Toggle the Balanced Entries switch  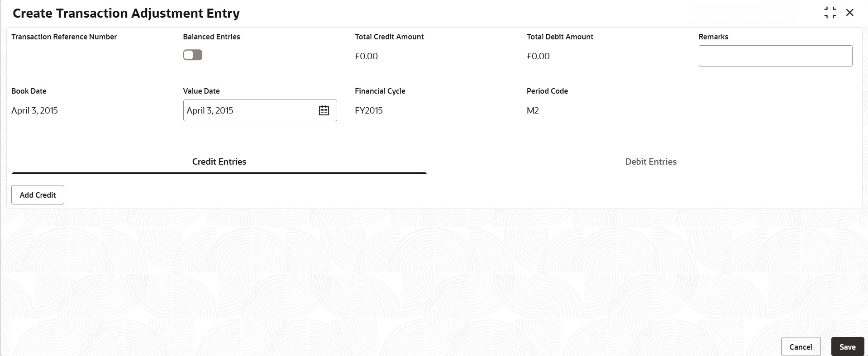(x=193, y=55)
